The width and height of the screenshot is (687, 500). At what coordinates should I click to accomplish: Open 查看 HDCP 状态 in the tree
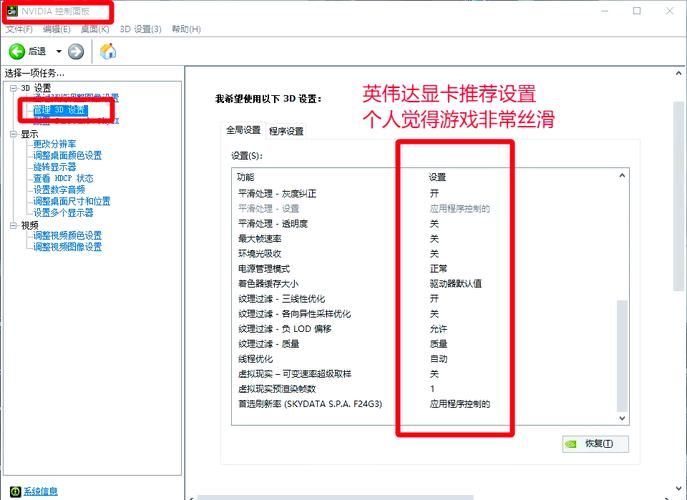[63, 178]
